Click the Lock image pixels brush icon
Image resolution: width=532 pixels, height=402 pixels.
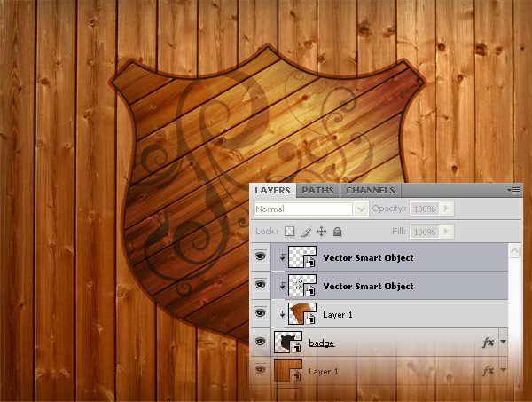[x=306, y=232]
